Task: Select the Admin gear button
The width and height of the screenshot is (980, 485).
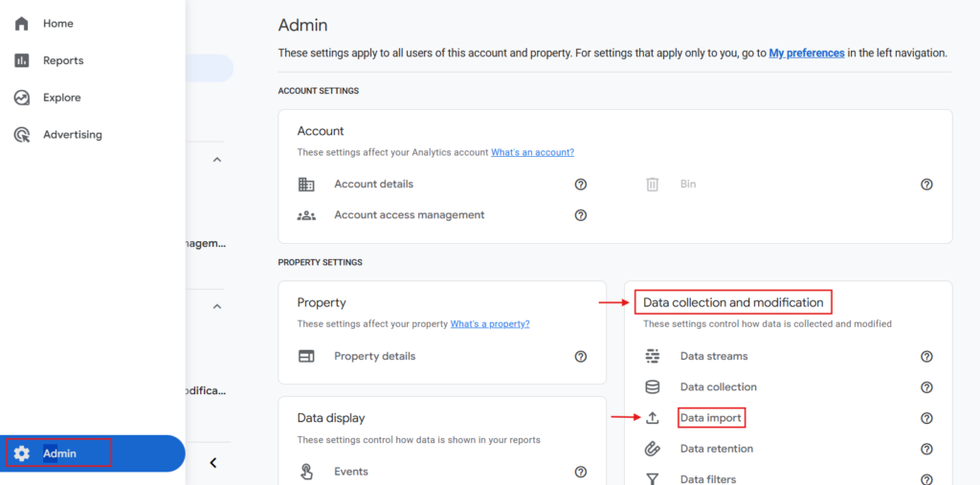Action: pyautogui.click(x=22, y=453)
